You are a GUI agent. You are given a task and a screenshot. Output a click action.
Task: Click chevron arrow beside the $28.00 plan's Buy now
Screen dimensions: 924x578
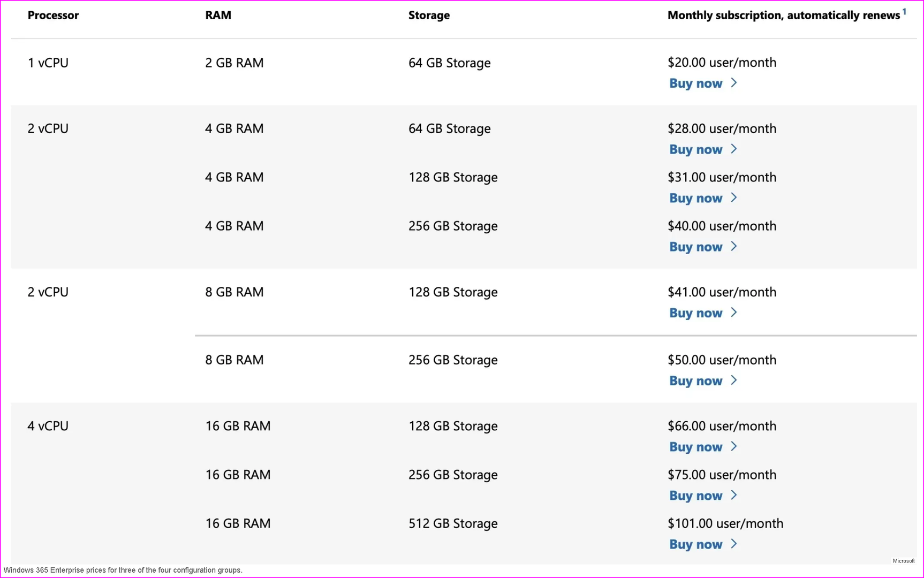pyautogui.click(x=734, y=149)
